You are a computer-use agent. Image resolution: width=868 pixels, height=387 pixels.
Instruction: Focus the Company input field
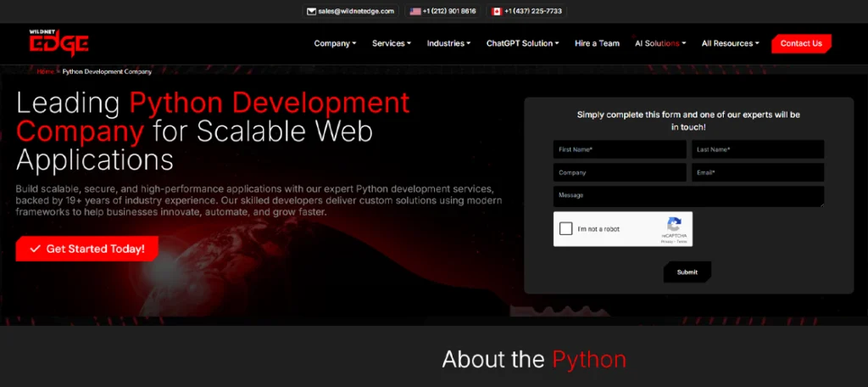[620, 172]
